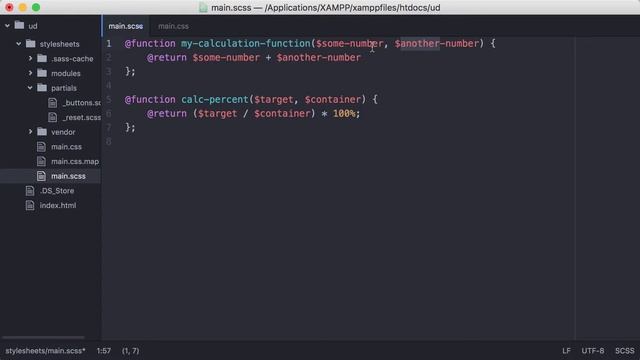Image resolution: width=640 pixels, height=360 pixels.
Task: Close the window with red button
Action: point(9,7)
